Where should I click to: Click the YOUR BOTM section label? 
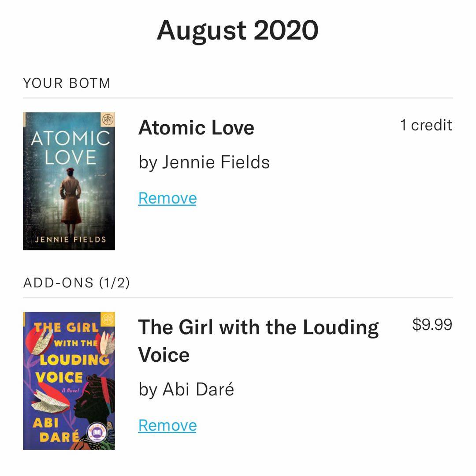[67, 83]
